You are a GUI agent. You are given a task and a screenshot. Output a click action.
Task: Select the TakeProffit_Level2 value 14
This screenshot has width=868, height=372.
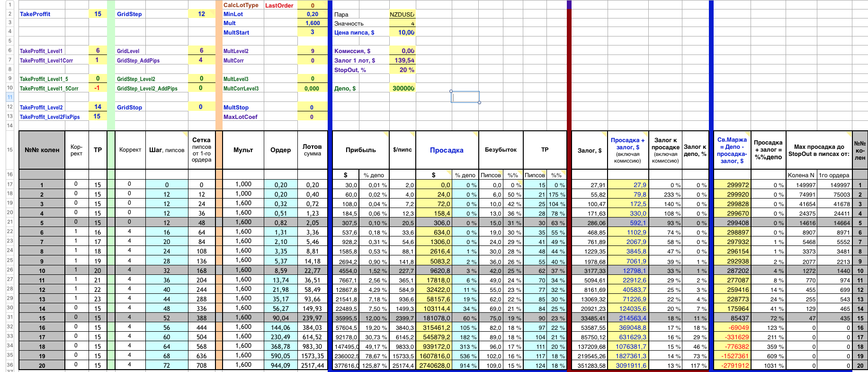click(98, 107)
